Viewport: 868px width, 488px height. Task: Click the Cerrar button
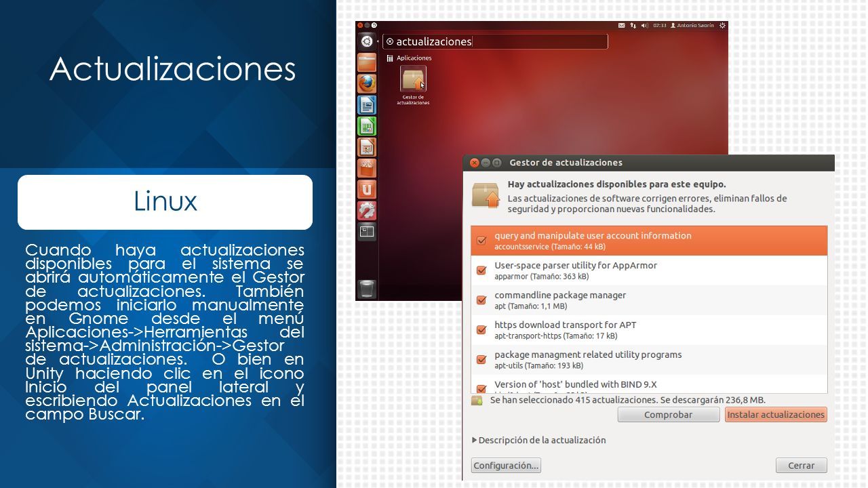802,466
